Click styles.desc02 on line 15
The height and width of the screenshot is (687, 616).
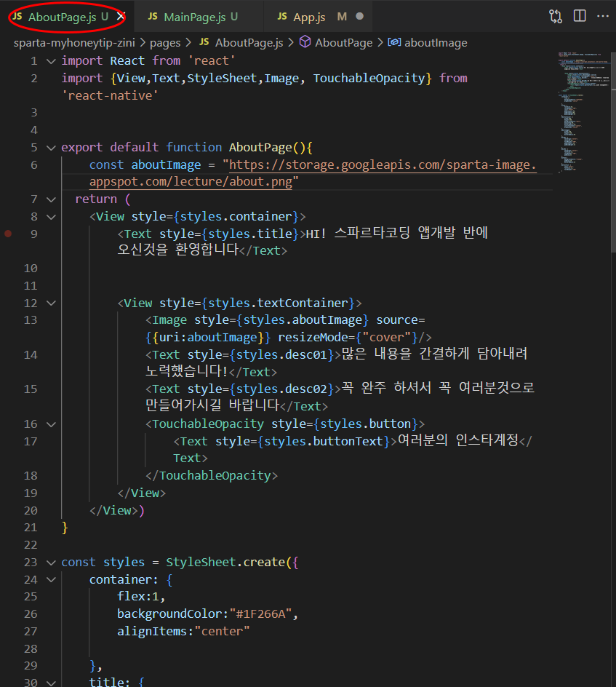(281, 389)
